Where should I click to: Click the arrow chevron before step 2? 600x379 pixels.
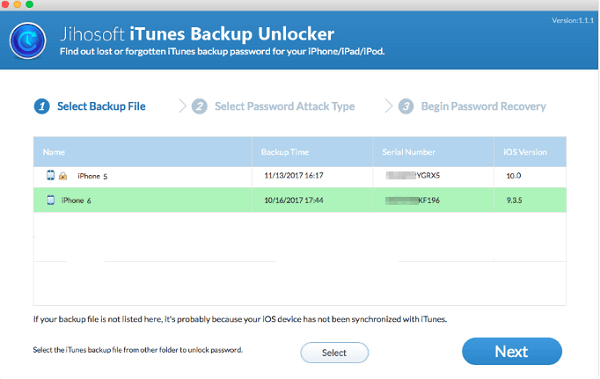click(x=183, y=106)
